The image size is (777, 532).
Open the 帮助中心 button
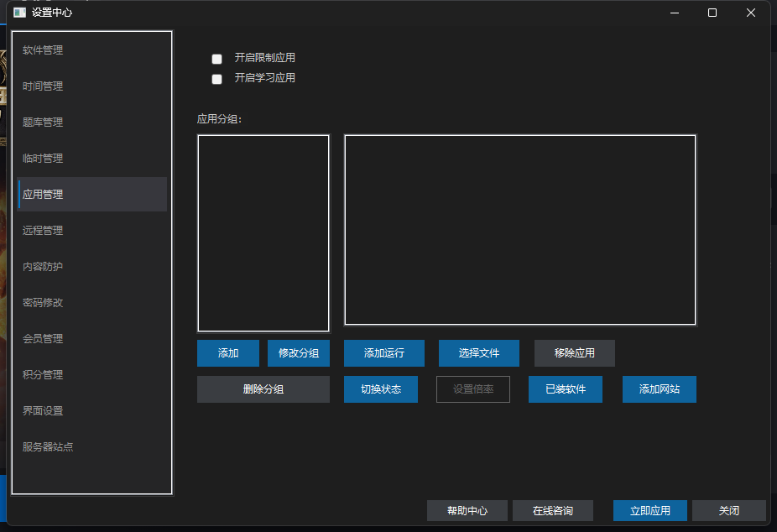467,511
